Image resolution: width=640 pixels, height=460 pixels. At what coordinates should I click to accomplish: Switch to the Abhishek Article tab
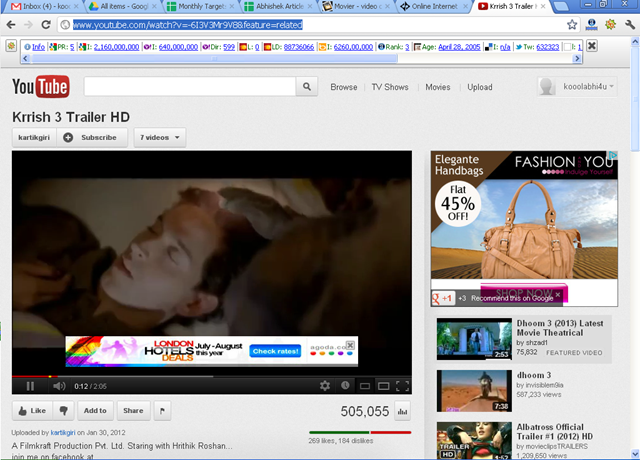tap(279, 6)
